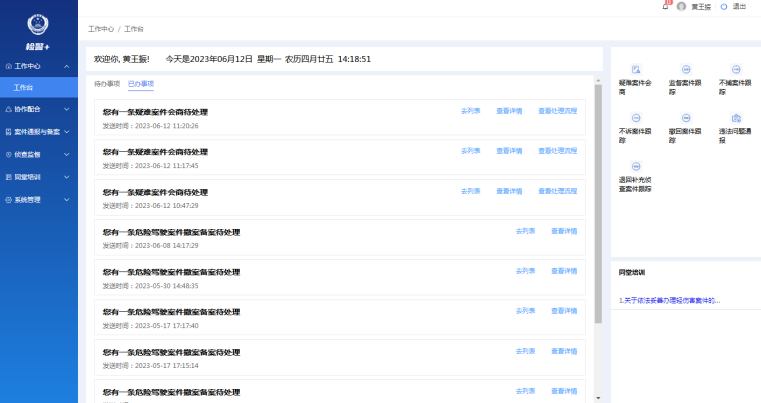The width and height of the screenshot is (761, 403).
Task: Open the 监督案件跟踪 shortcut icon
Action: pos(686,69)
